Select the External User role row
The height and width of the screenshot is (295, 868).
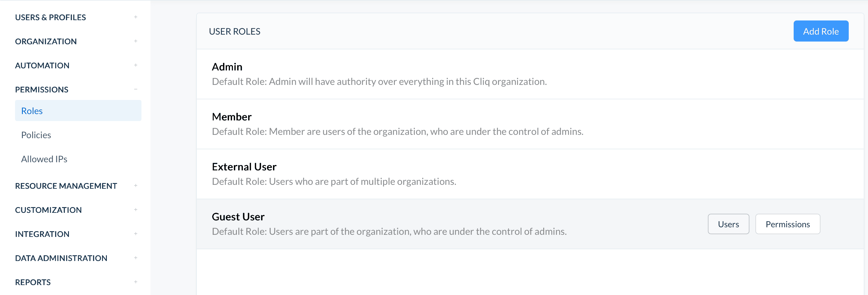coord(530,174)
